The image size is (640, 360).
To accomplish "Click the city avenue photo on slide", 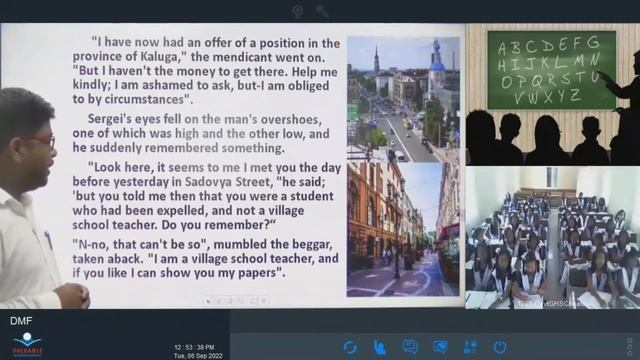I will 403,99.
